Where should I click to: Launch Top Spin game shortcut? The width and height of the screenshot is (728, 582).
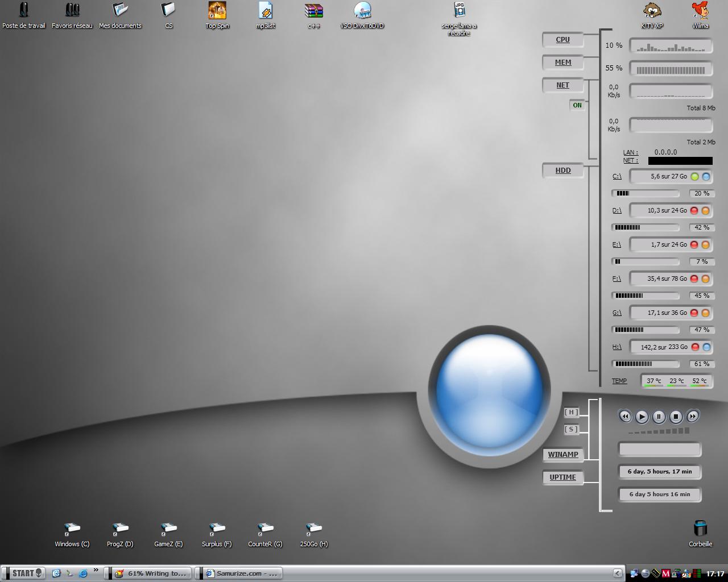click(217, 15)
